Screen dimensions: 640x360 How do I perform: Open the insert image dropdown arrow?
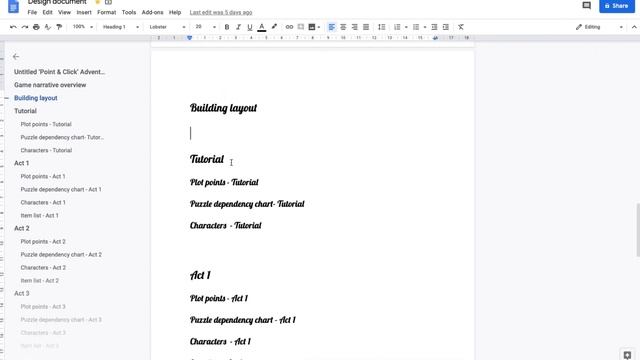[319, 27]
